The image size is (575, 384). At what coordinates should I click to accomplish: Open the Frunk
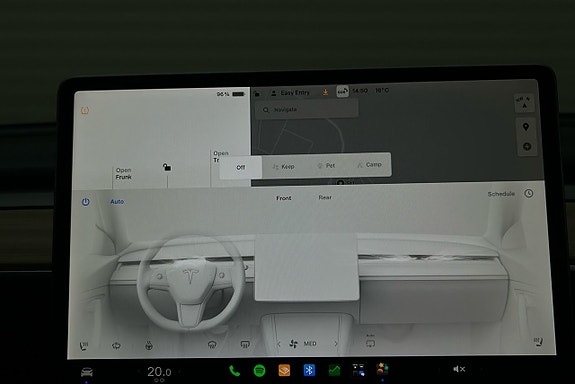[x=123, y=173]
